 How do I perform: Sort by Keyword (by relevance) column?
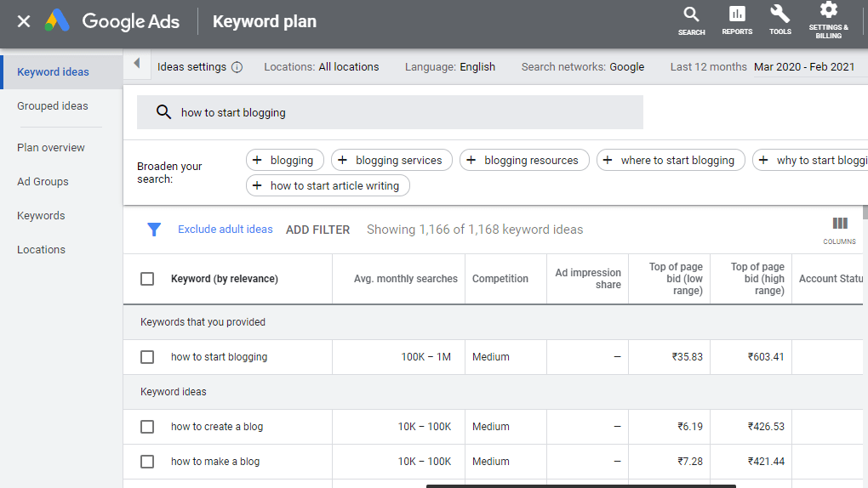coord(224,279)
